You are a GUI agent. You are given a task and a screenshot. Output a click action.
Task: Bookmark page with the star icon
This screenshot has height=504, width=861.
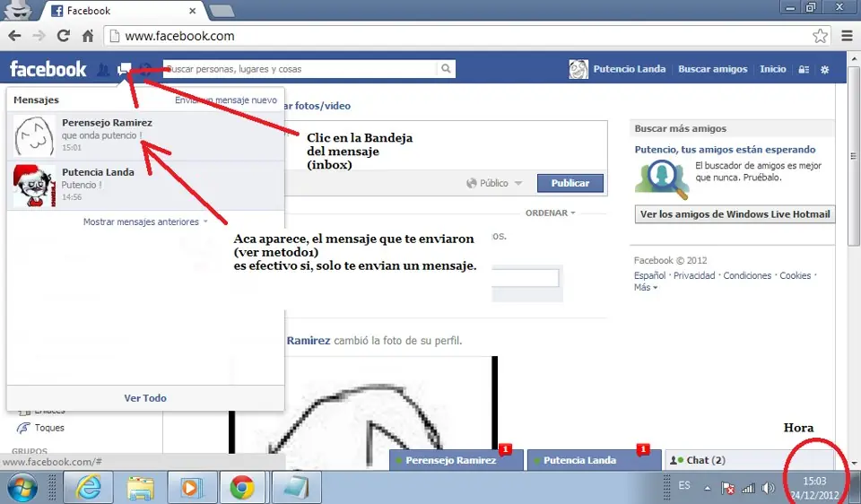[820, 36]
